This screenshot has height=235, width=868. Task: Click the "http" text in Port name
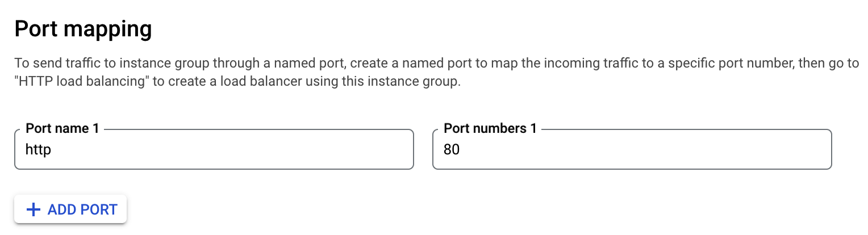[38, 150]
